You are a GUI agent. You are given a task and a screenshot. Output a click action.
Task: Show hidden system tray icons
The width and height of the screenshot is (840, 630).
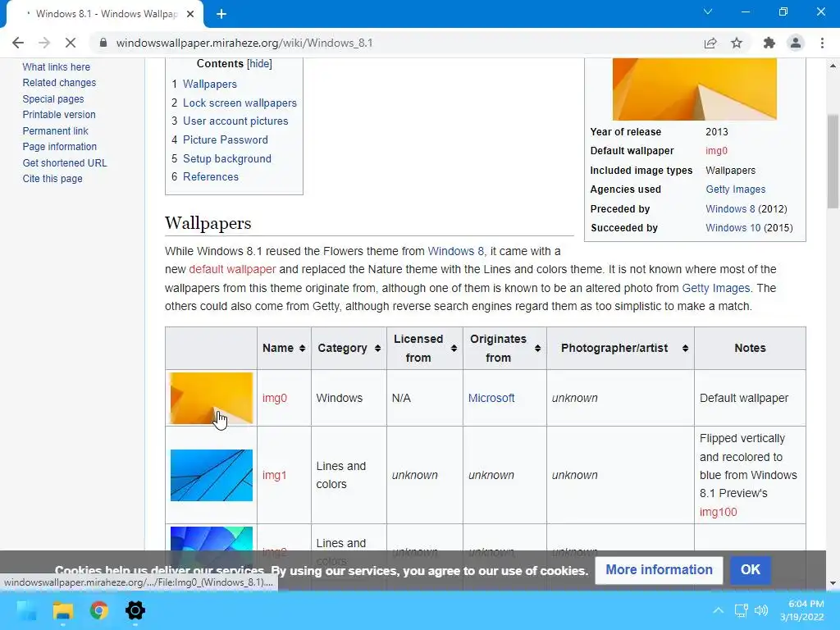pos(718,610)
